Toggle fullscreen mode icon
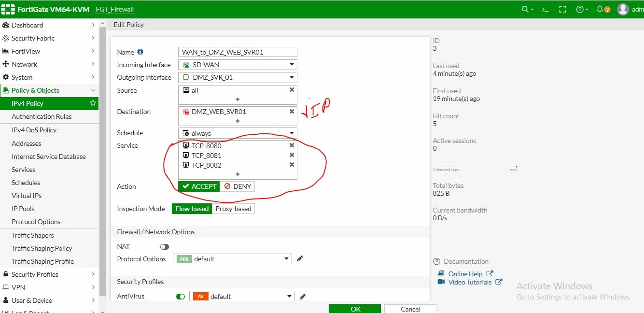Viewport: 644px width, 313px height. [562, 9]
